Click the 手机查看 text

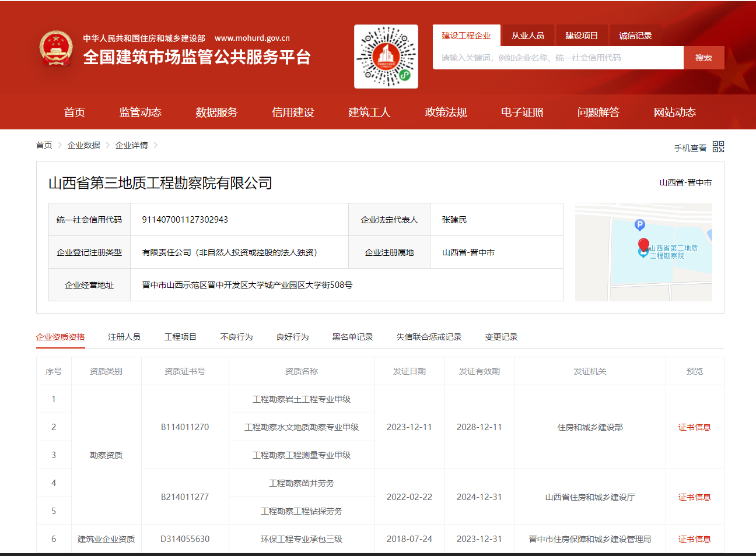pos(691,148)
